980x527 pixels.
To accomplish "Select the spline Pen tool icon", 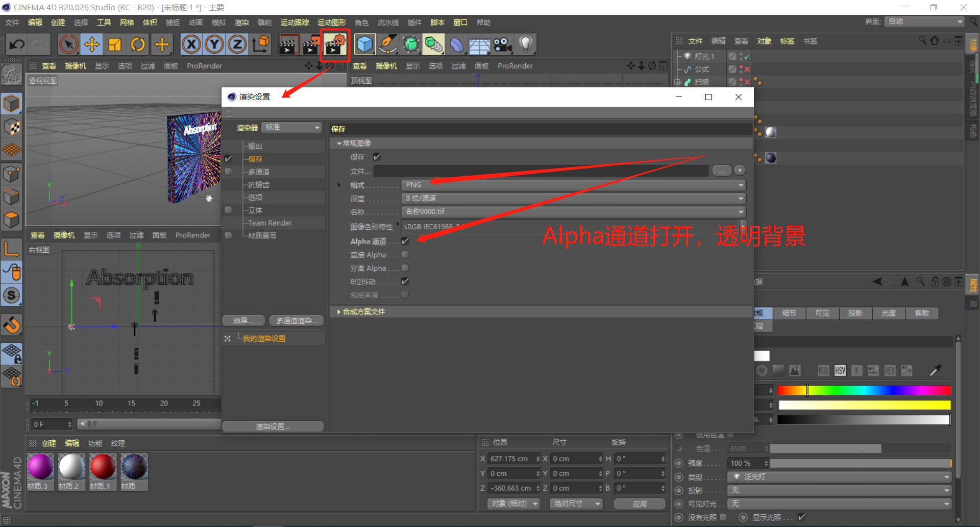I will click(x=388, y=44).
